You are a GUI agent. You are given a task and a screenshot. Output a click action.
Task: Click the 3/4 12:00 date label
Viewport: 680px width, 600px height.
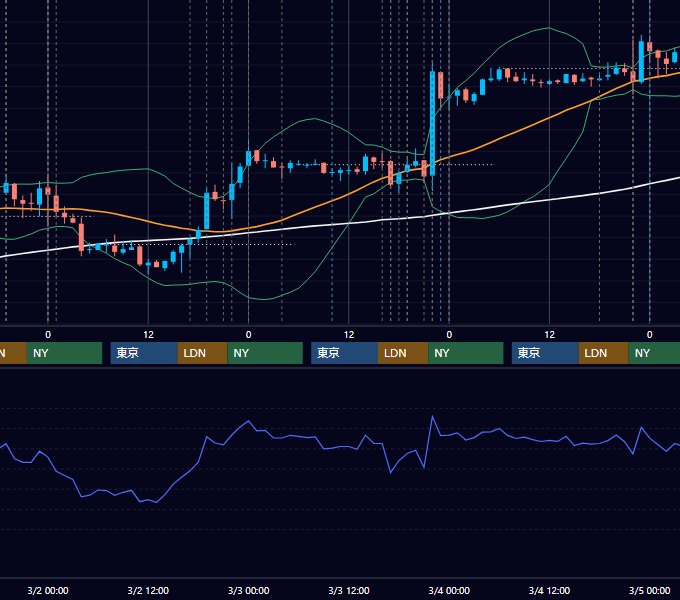point(549,590)
